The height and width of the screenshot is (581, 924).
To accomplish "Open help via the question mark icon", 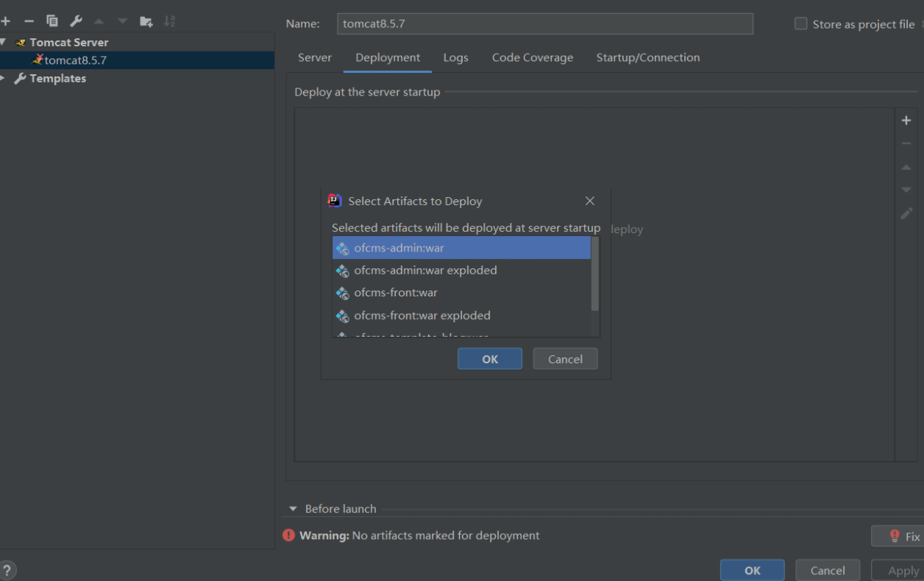I will coord(7,570).
